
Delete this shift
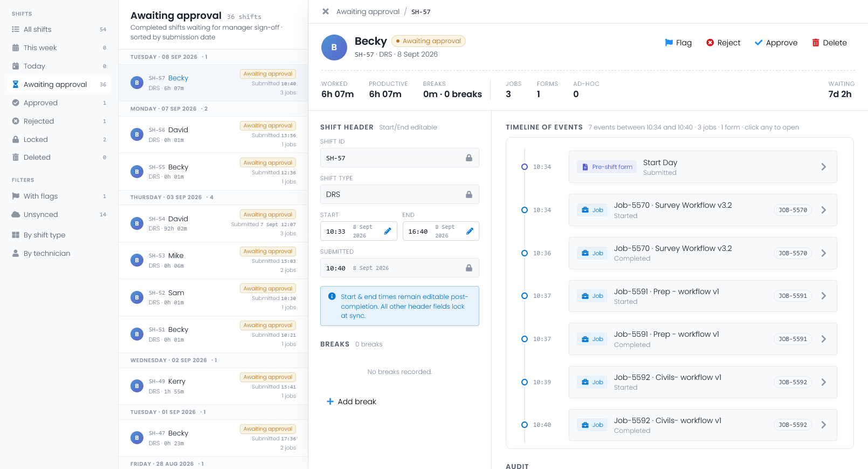pyautogui.click(x=829, y=43)
